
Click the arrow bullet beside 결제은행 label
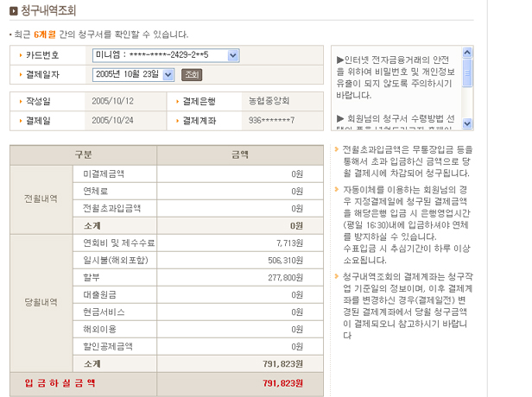click(175, 101)
